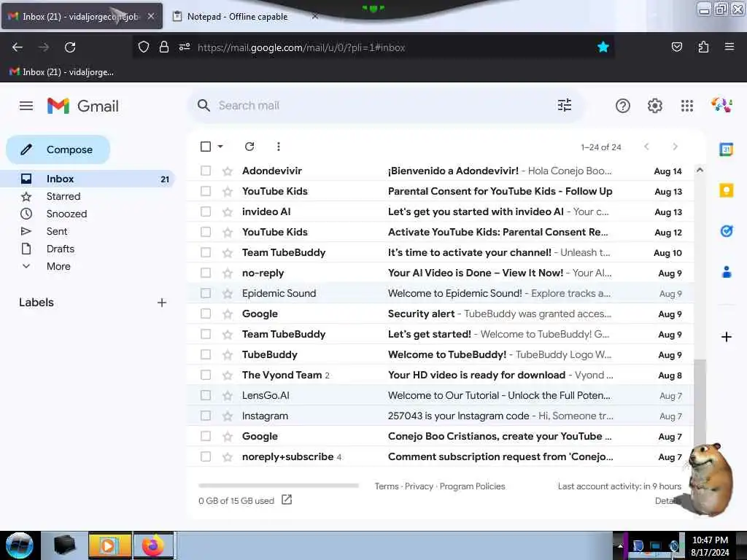
Task: Show tracking protection shield info
Action: (x=144, y=47)
